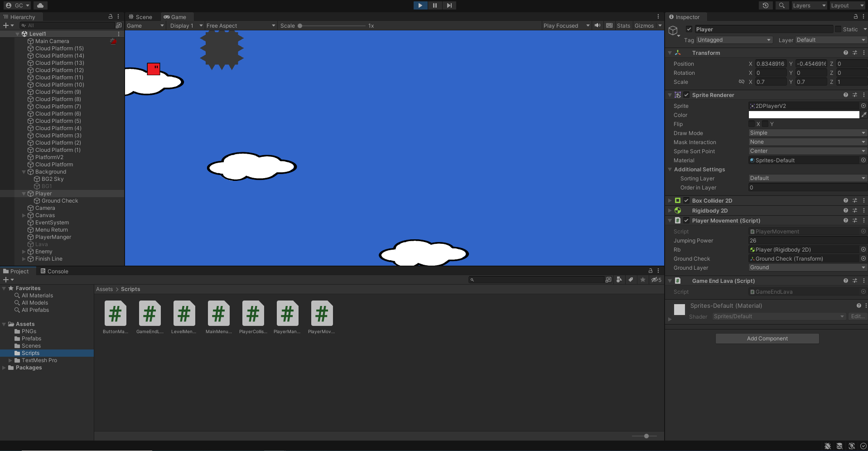Viewport: 868px width, 451px height.
Task: Select the Project tab
Action: 16,271
